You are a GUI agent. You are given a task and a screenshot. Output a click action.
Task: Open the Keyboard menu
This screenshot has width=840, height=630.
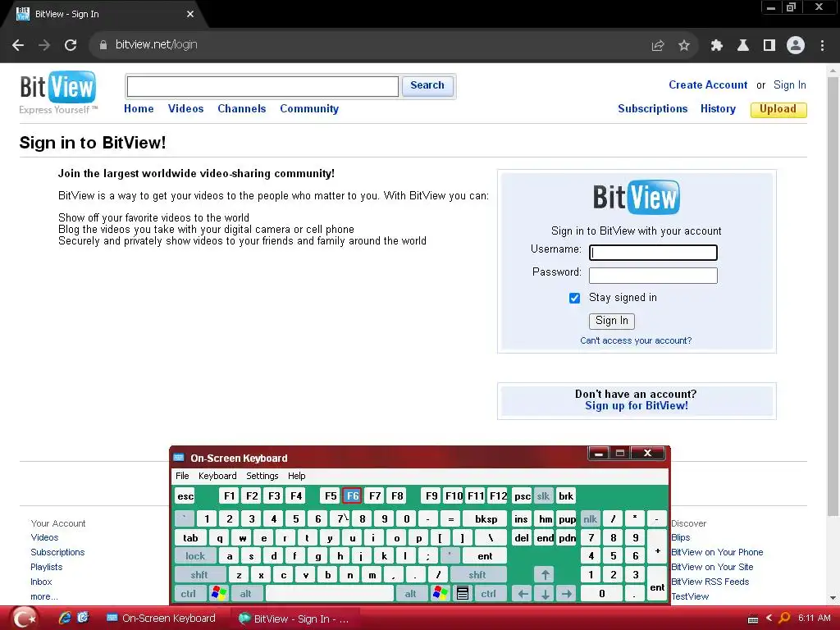[x=217, y=476]
